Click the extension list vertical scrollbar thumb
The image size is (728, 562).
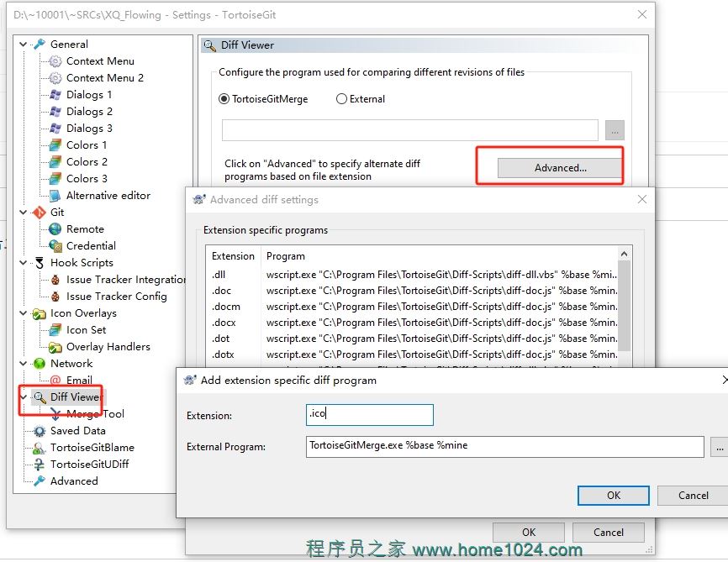point(624,306)
